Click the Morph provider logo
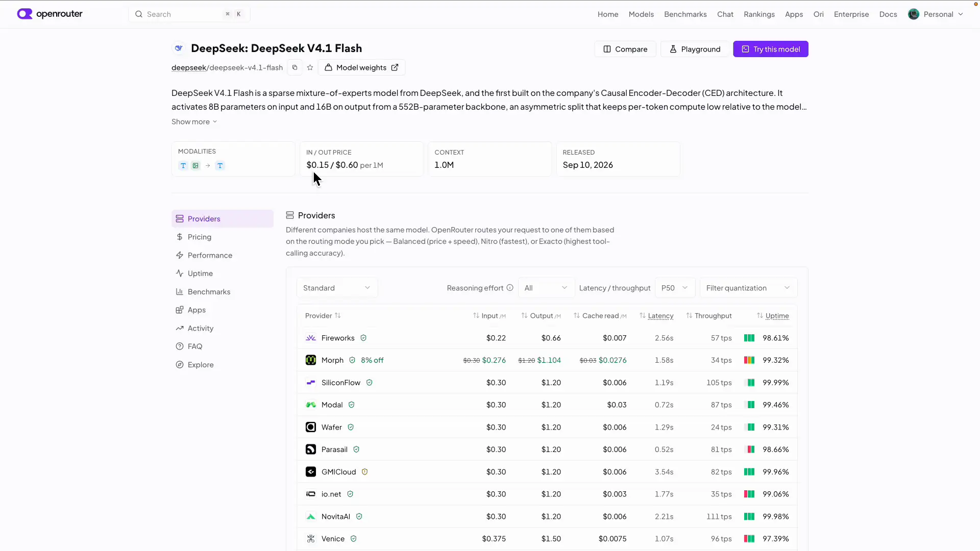The height and width of the screenshot is (551, 980). point(311,360)
